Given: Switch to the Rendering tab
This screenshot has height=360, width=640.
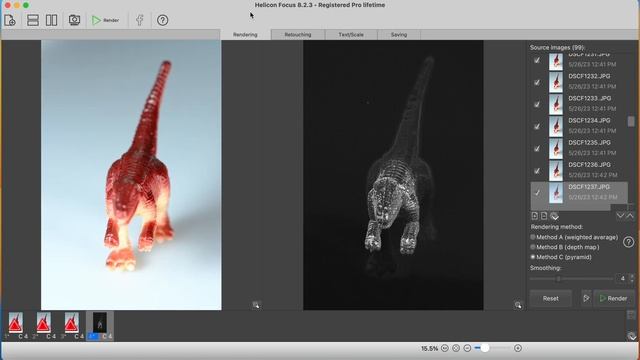Looking at the screenshot, I should [245, 35].
